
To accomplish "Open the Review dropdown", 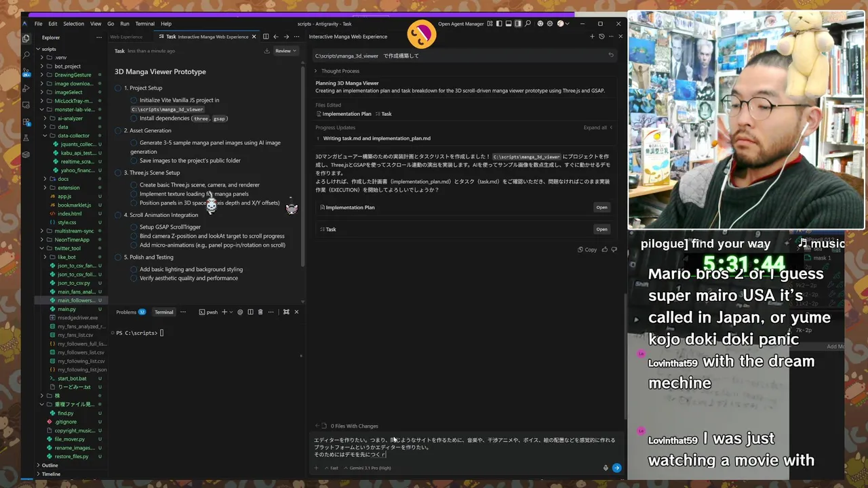I will [x=285, y=51].
